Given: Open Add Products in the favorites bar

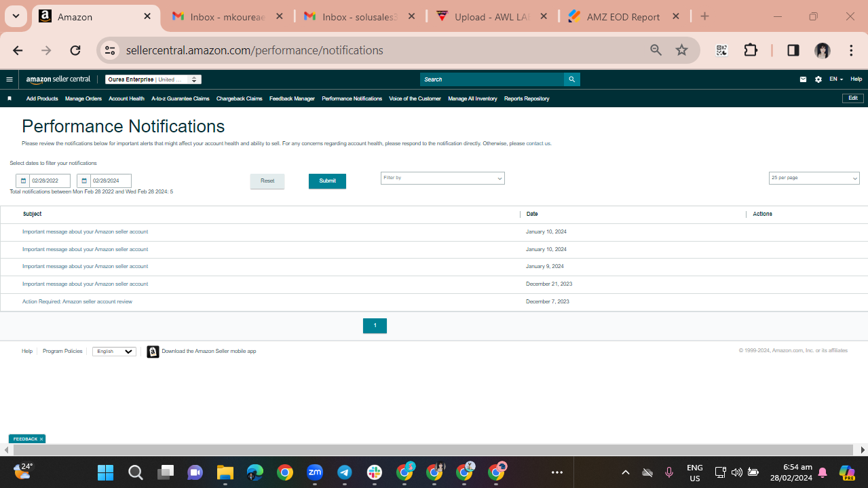Looking at the screenshot, I should (42, 98).
